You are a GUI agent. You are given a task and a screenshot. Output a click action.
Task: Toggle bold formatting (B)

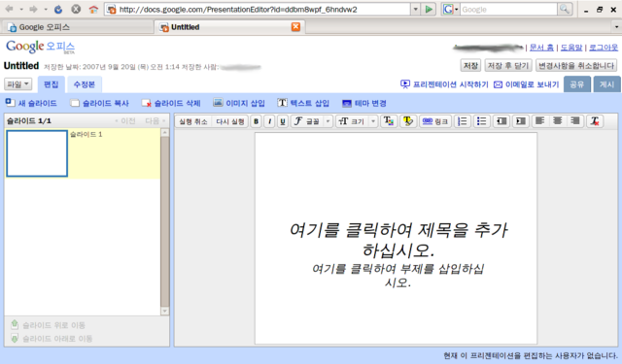(x=257, y=121)
